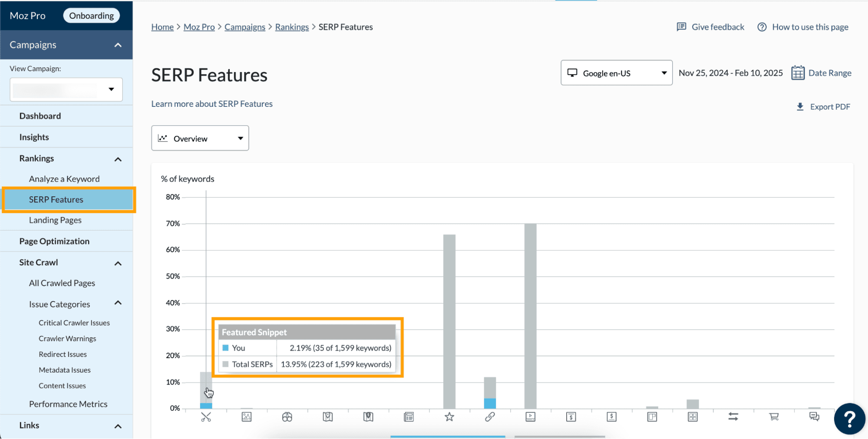The height and width of the screenshot is (439, 868).
Task: Open the Google en-US search engine dropdown
Action: click(x=616, y=73)
